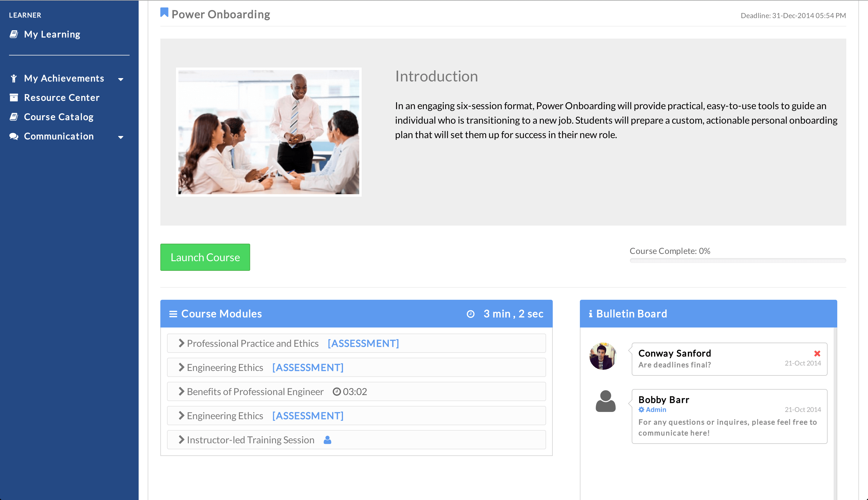
Task: Open the Resource Center menu item
Action: click(62, 97)
